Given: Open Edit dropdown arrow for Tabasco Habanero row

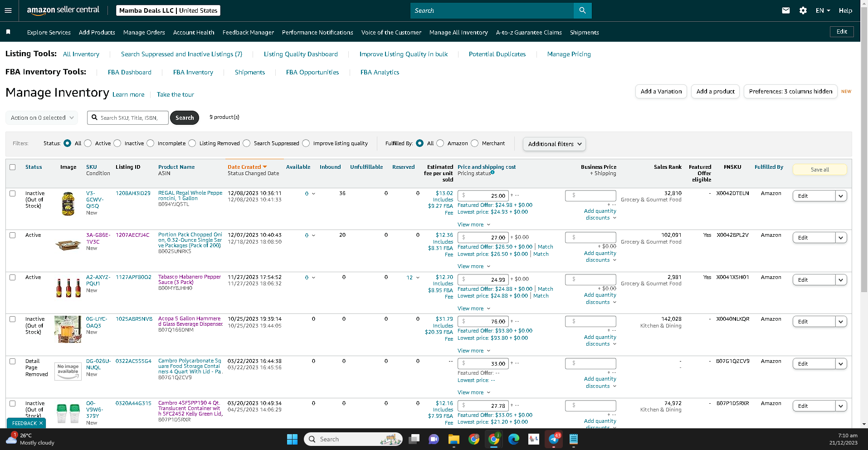Looking at the screenshot, I should tap(841, 280).
